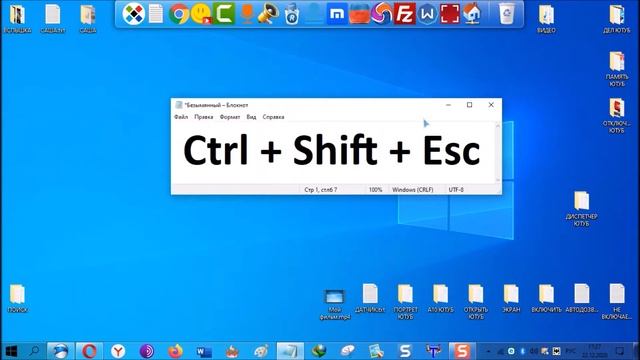
Task: Click the taskbar search magnifier
Action: [x=35, y=351]
